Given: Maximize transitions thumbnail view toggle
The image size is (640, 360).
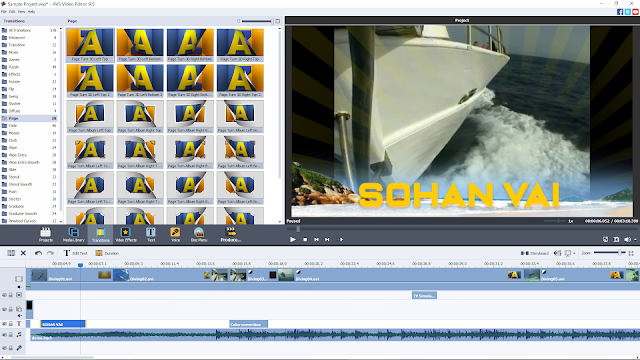Looking at the screenshot, I should (278, 21).
